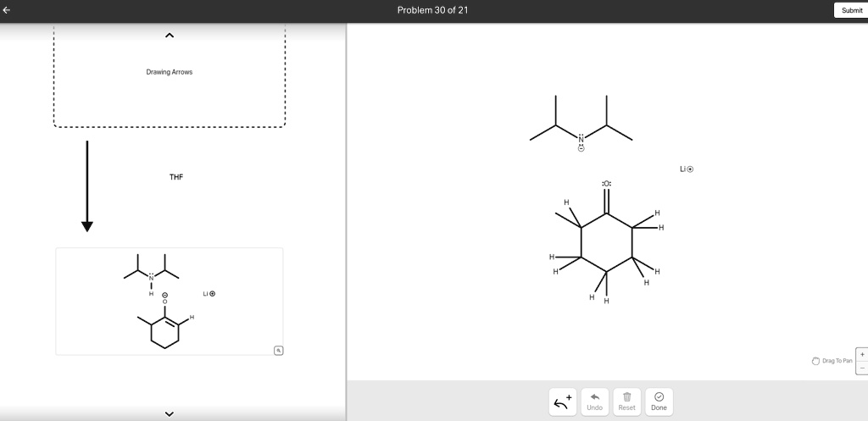Click the alpha hydrogen beside methyl group
Viewport: 868px width, 421px height.
point(566,202)
